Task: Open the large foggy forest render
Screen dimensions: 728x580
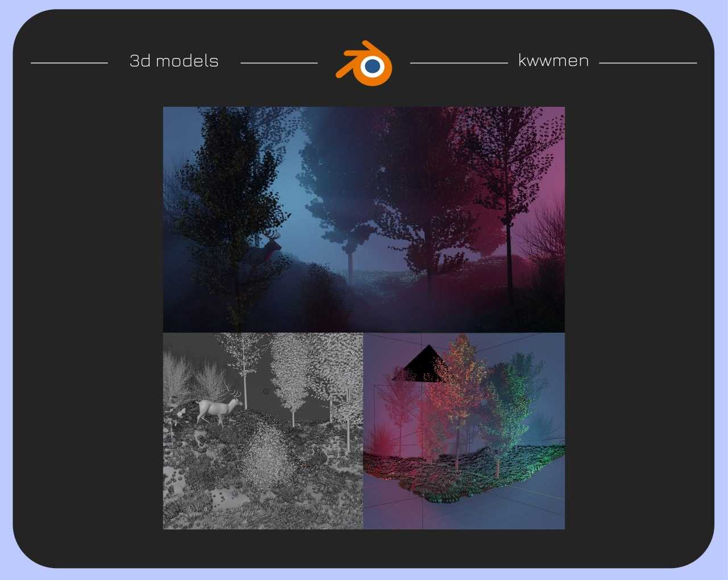Action: click(364, 219)
